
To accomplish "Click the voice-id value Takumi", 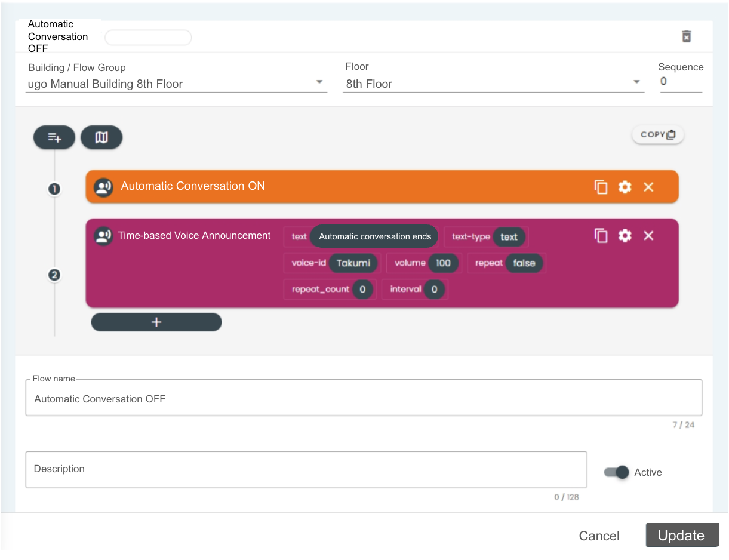I will tap(353, 263).
